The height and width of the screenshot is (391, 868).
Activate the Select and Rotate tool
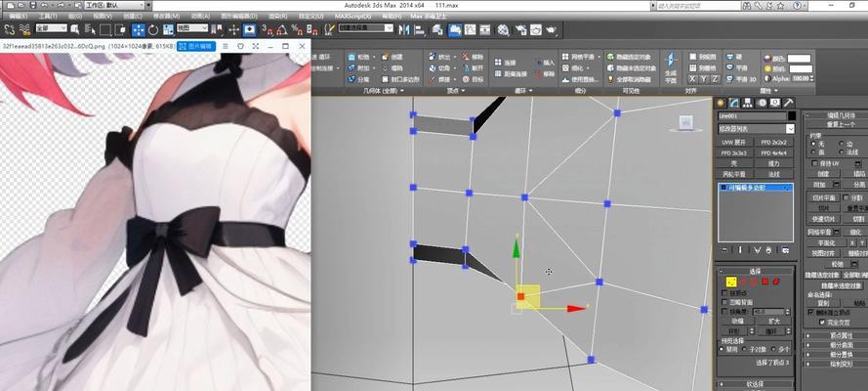pyautogui.click(x=152, y=29)
